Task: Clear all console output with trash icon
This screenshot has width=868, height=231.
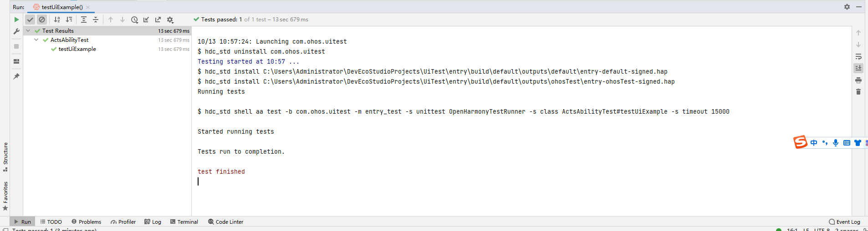Action: 858,92
